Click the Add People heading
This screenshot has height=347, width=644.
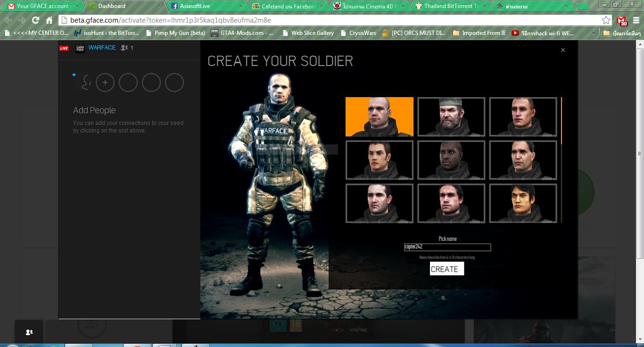pos(94,110)
